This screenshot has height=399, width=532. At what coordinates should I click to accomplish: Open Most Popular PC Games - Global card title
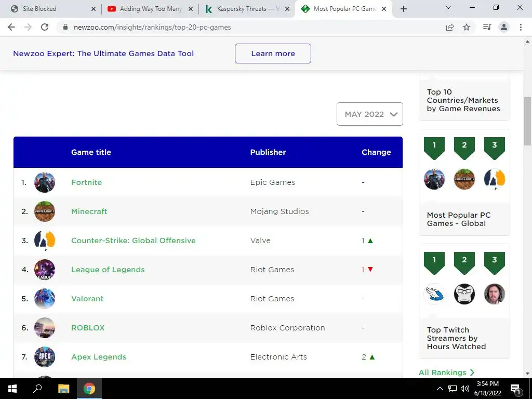coord(459,219)
